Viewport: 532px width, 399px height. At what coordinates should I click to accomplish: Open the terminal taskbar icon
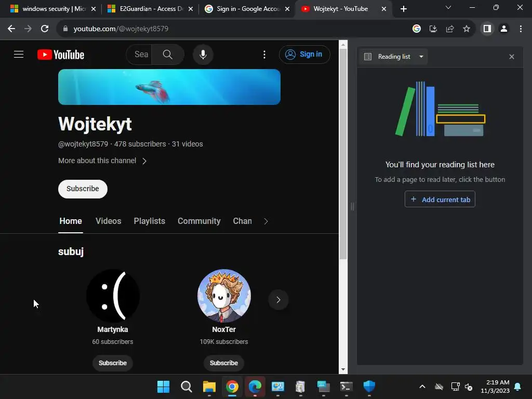tap(347, 387)
